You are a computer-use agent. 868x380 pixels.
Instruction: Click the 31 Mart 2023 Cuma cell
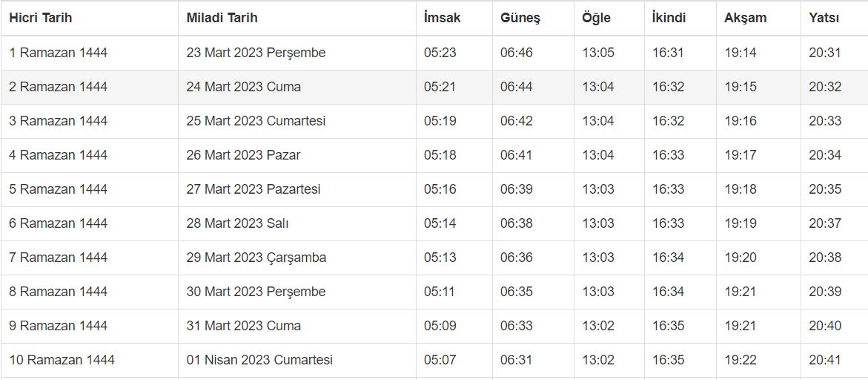pyautogui.click(x=244, y=326)
